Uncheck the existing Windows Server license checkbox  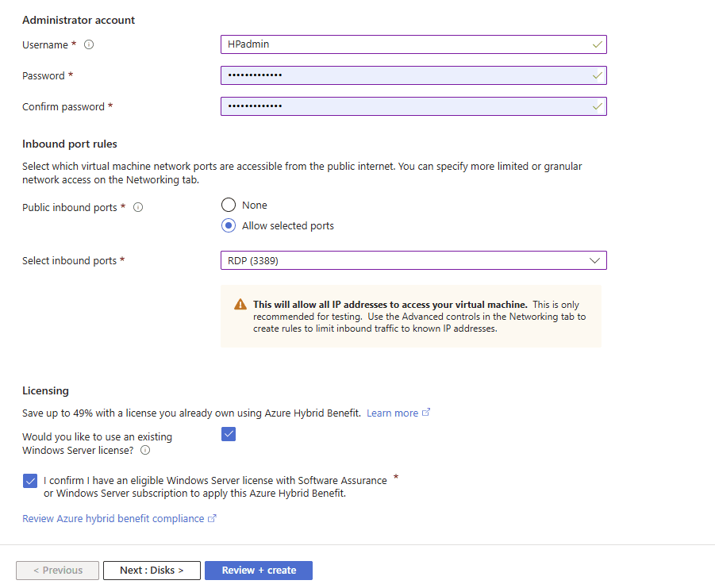click(229, 434)
